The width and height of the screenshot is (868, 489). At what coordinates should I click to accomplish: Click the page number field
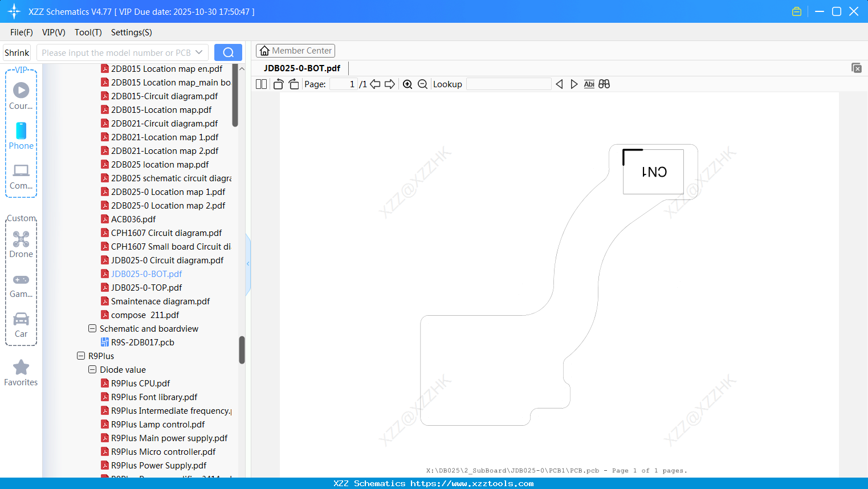[344, 84]
